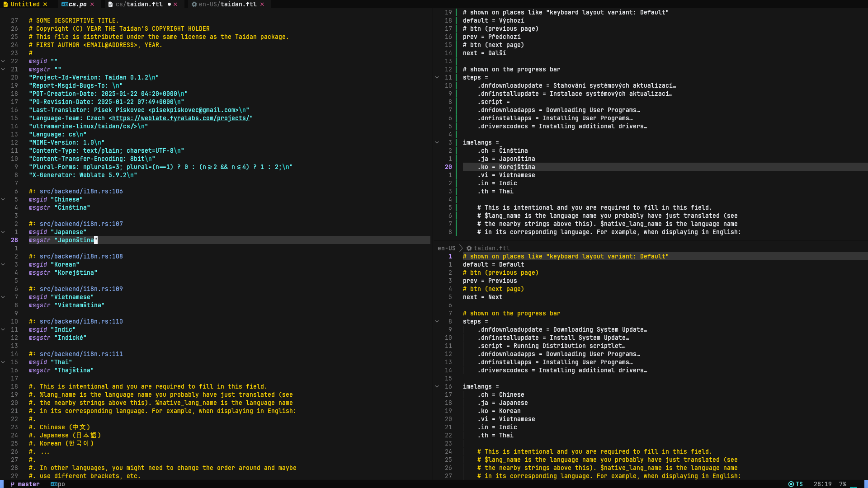Collapse the steps fold in Czech ftl pane

[x=437, y=77]
